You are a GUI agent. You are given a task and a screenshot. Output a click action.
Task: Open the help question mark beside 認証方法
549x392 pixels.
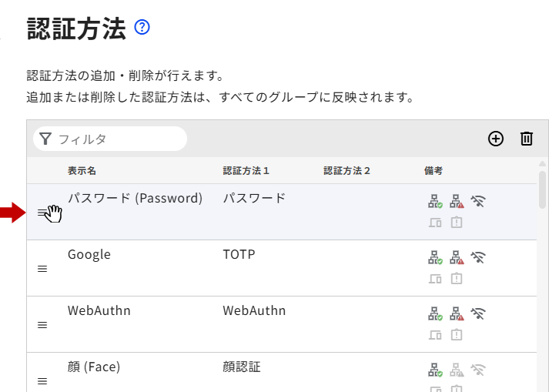[142, 28]
